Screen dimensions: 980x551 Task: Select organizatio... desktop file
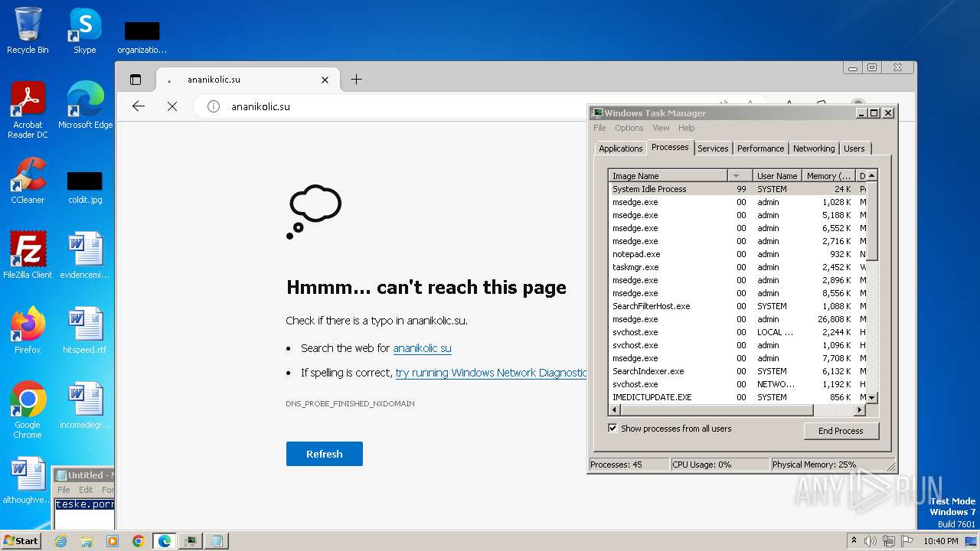point(142,37)
